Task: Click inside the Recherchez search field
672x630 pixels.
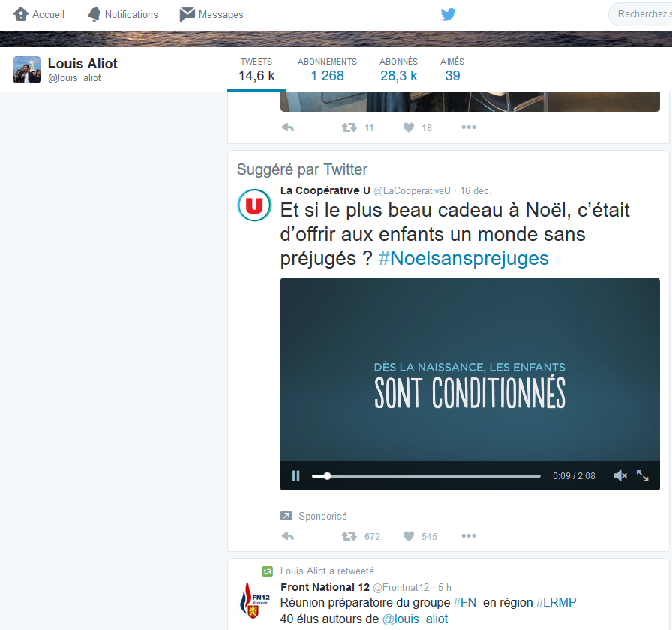Action: pyautogui.click(x=640, y=14)
